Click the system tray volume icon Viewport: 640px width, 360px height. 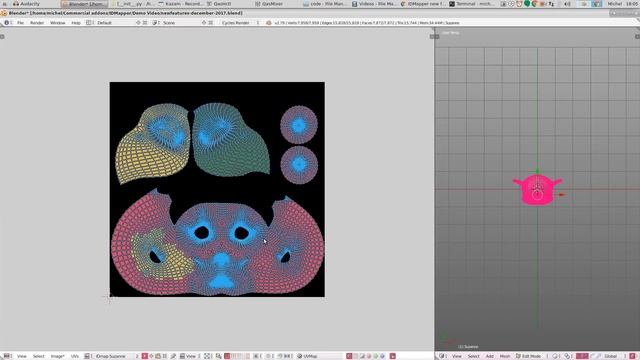click(567, 4)
